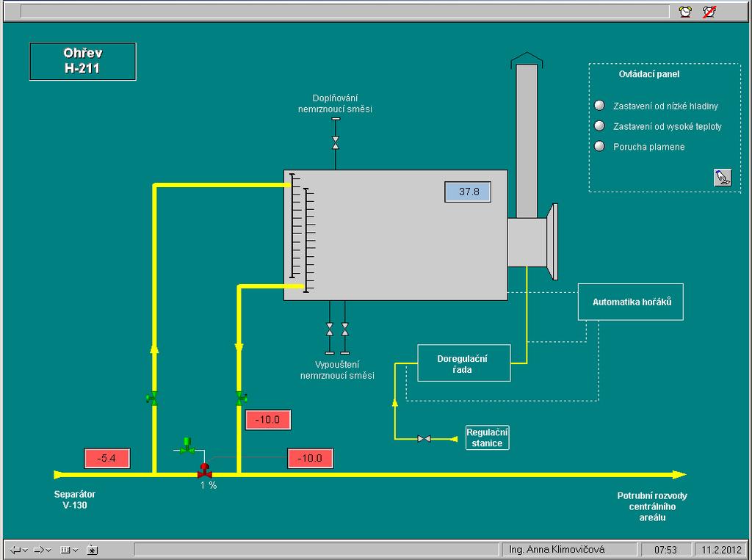Click user name Ing. Anna Klimovičová
Screen dimensions: 752x560
(569, 550)
